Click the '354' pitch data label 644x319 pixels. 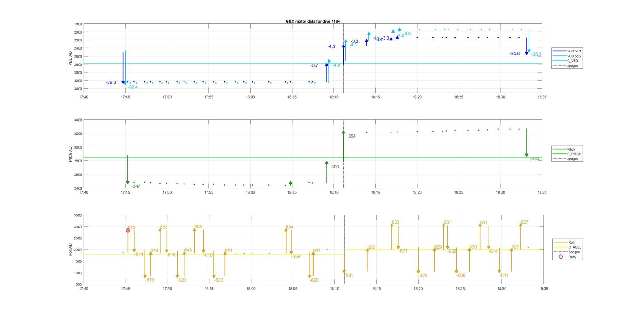click(x=351, y=136)
